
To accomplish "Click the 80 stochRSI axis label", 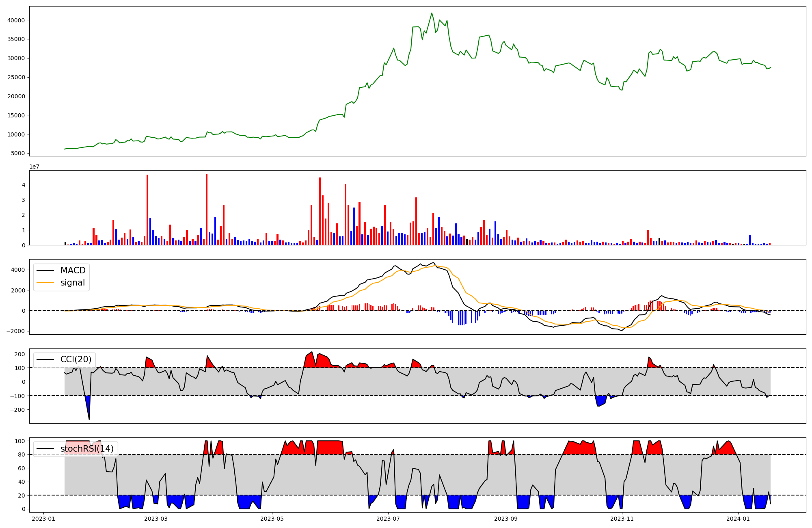I will coord(22,454).
